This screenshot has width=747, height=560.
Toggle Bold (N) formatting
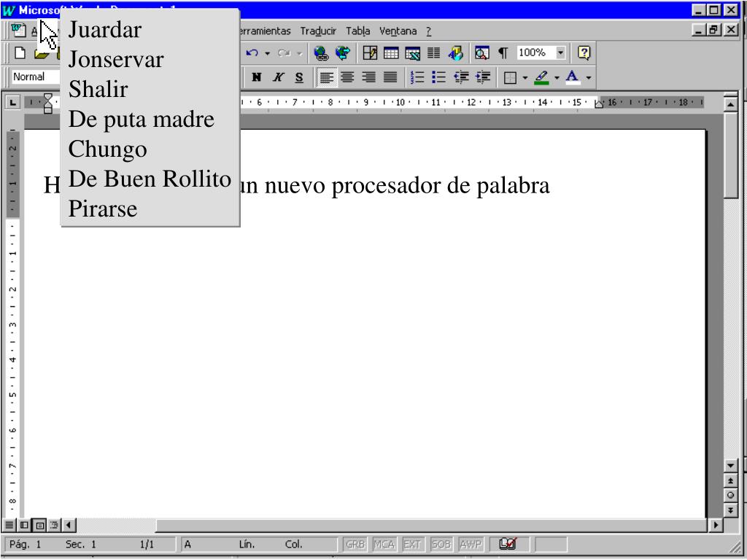[x=256, y=77]
